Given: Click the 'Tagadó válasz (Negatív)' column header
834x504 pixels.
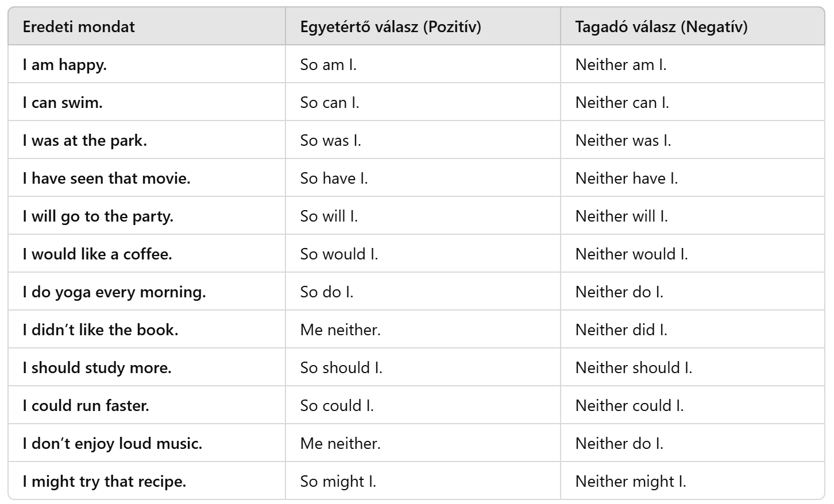Looking at the screenshot, I should [661, 27].
